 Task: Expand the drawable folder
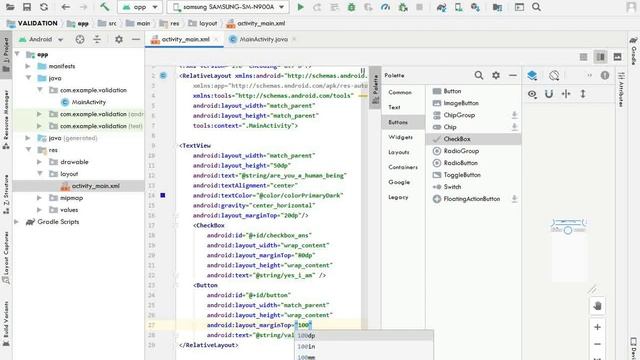point(39,162)
